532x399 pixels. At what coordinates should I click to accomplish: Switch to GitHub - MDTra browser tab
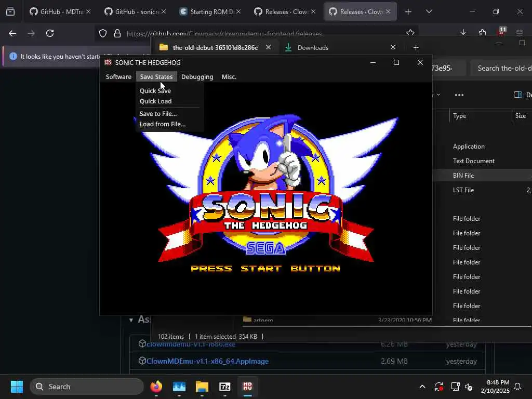tap(56, 11)
